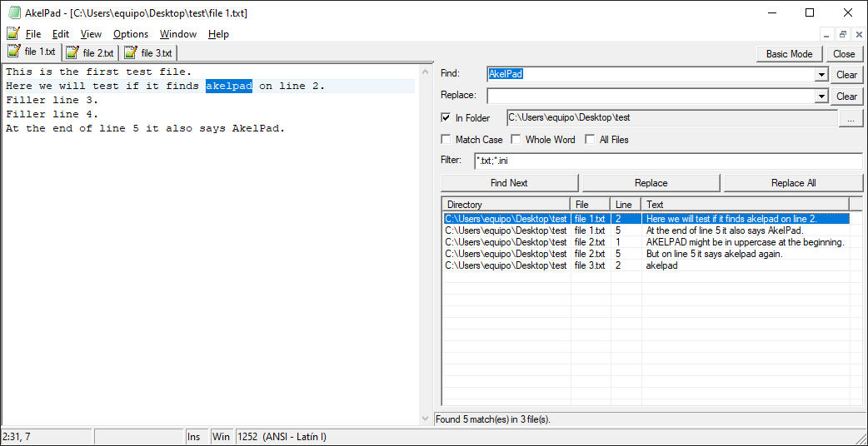Minimize the inner document window
This screenshot has height=446, width=868.
(826, 34)
